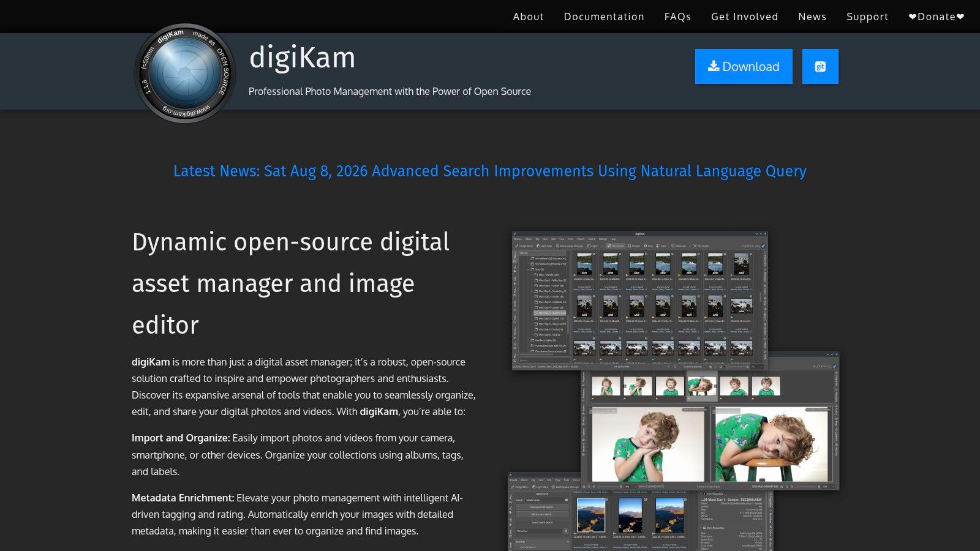This screenshot has height=551, width=980.
Task: Go to the Documentation page
Action: 604,17
